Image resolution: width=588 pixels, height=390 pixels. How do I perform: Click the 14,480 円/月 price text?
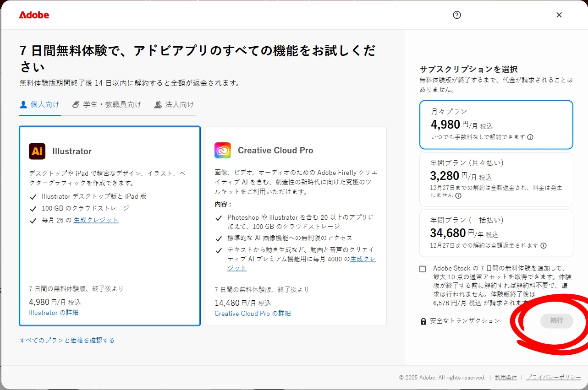point(243,303)
